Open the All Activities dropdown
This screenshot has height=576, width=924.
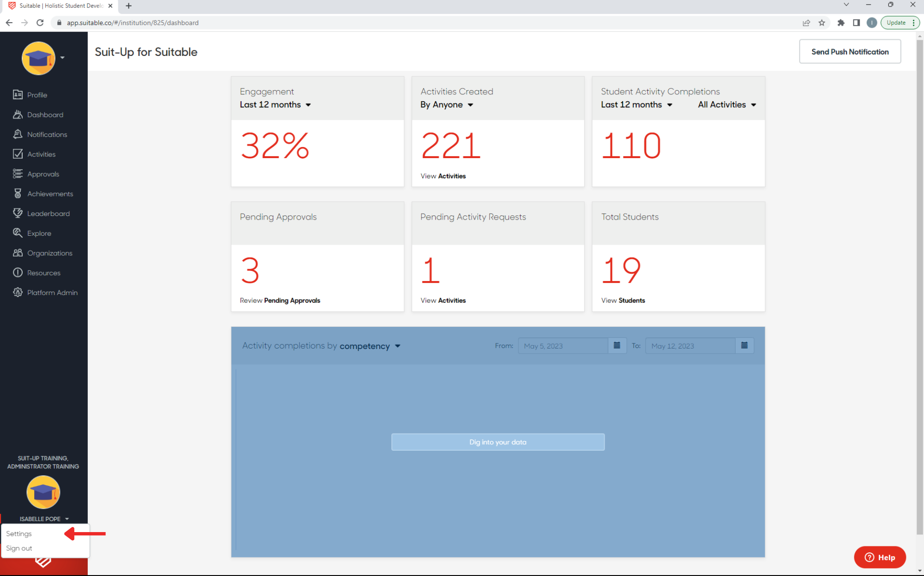pyautogui.click(x=727, y=104)
